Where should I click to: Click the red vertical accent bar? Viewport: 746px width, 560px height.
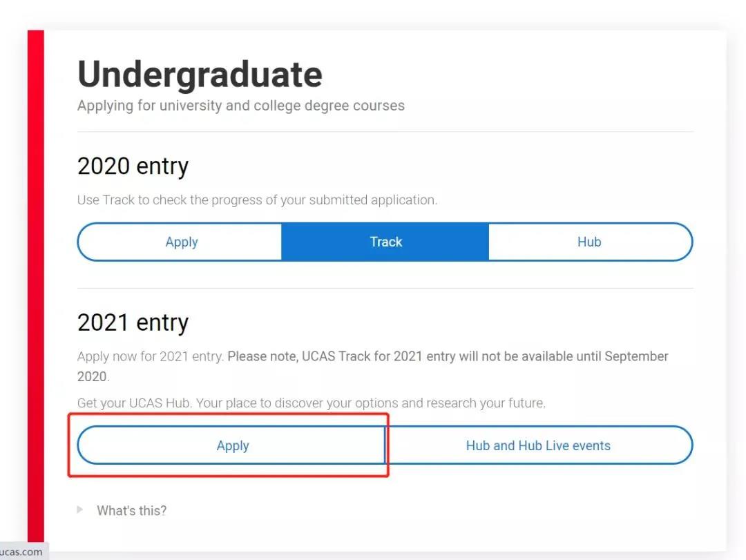(x=36, y=276)
